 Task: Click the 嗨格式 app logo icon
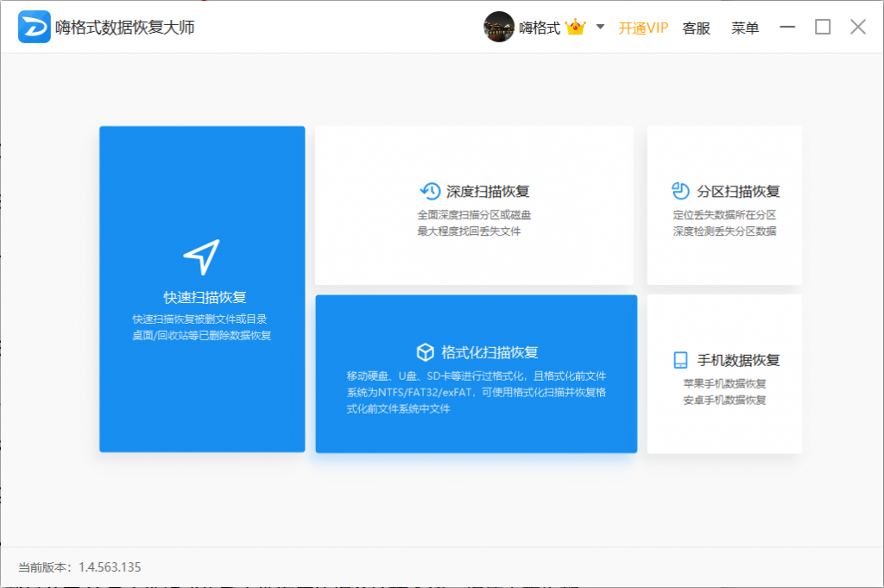tap(34, 27)
